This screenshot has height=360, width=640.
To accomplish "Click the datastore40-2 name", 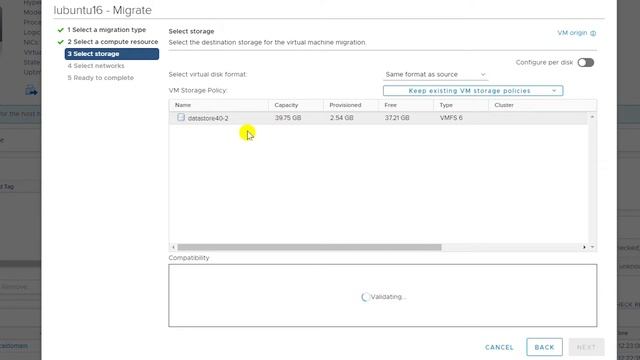I will (x=208, y=118).
